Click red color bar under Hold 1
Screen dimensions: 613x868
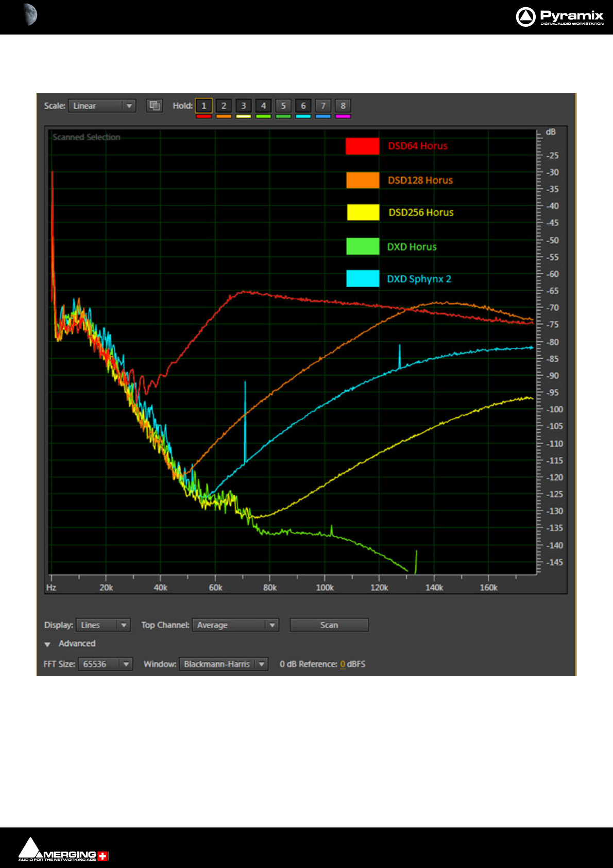204,116
